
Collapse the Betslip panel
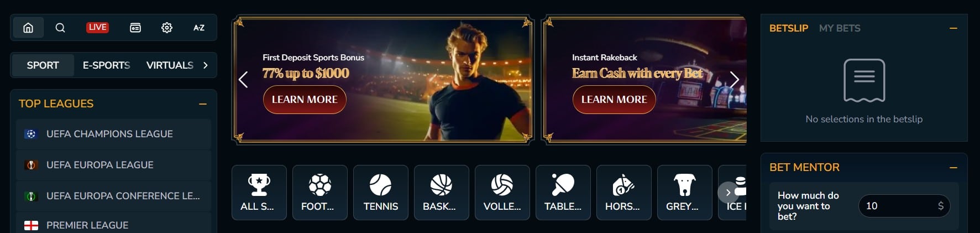point(953,28)
